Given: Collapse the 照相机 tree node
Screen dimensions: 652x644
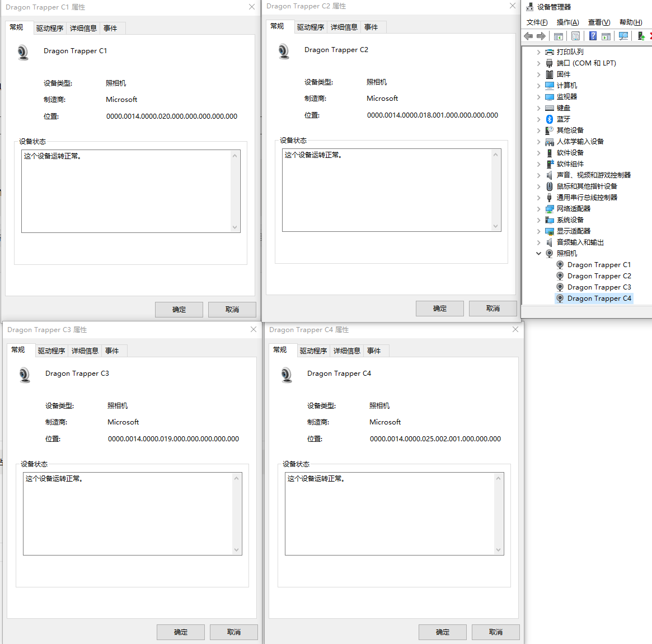Looking at the screenshot, I should [538, 253].
